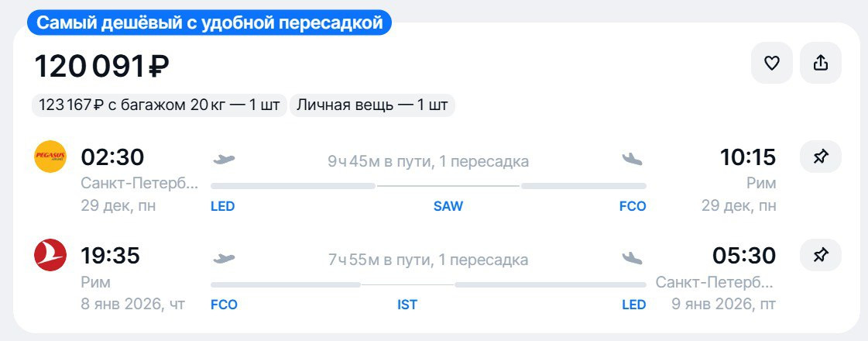This screenshot has height=341, width=868.
Task: Select the 20 kg baggage fare option
Action: [159, 105]
